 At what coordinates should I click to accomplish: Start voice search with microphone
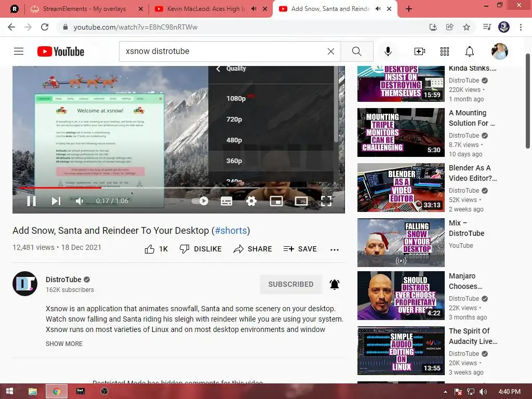(x=388, y=51)
